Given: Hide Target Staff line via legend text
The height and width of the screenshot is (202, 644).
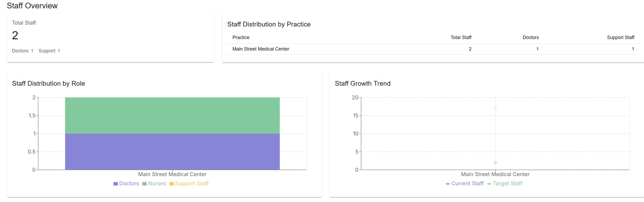Looking at the screenshot, I should point(508,183).
